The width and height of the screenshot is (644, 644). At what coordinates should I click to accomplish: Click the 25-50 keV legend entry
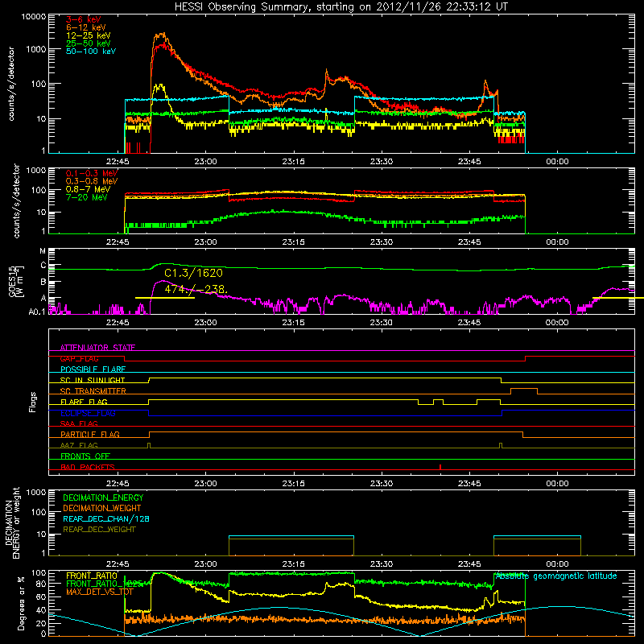pos(89,43)
